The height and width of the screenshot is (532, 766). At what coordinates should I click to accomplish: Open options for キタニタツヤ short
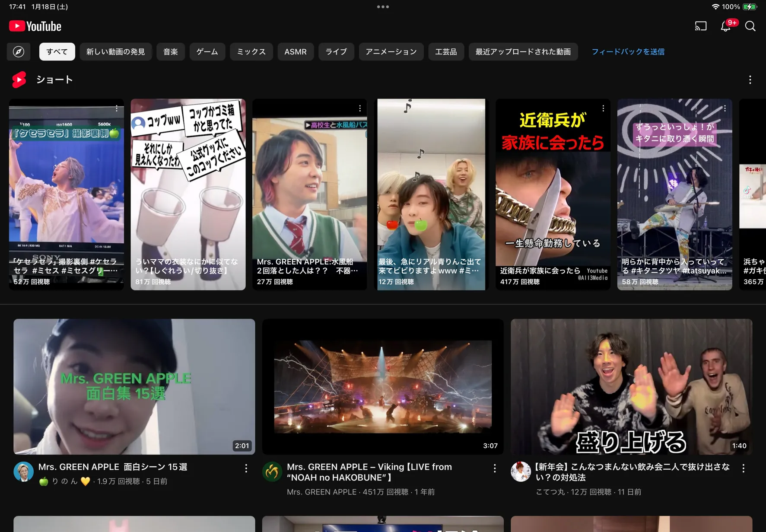725,109
